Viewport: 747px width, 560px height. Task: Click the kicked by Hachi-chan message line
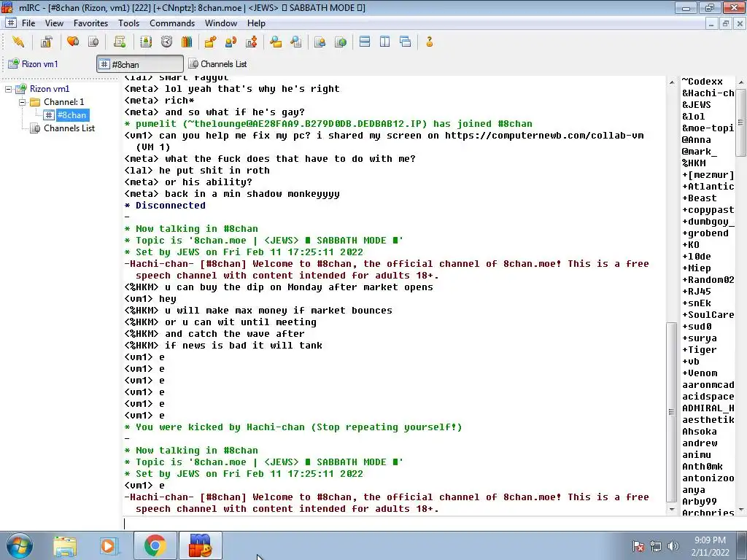[x=293, y=427]
